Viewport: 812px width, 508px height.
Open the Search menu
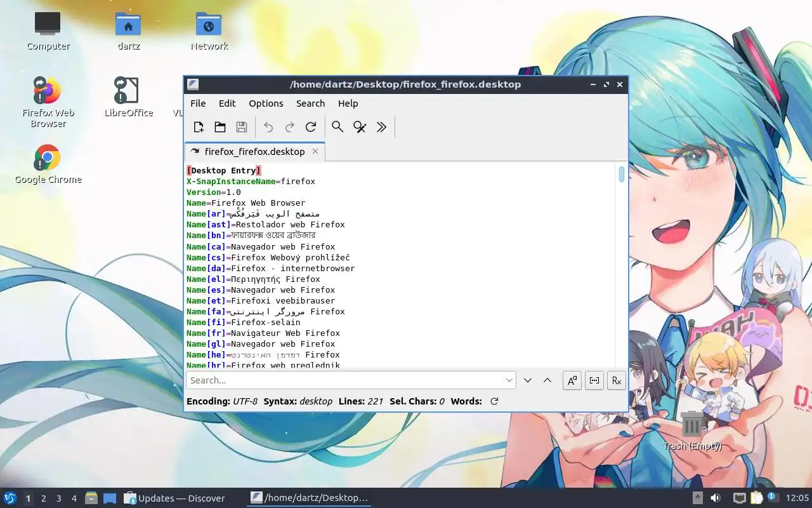click(x=310, y=104)
